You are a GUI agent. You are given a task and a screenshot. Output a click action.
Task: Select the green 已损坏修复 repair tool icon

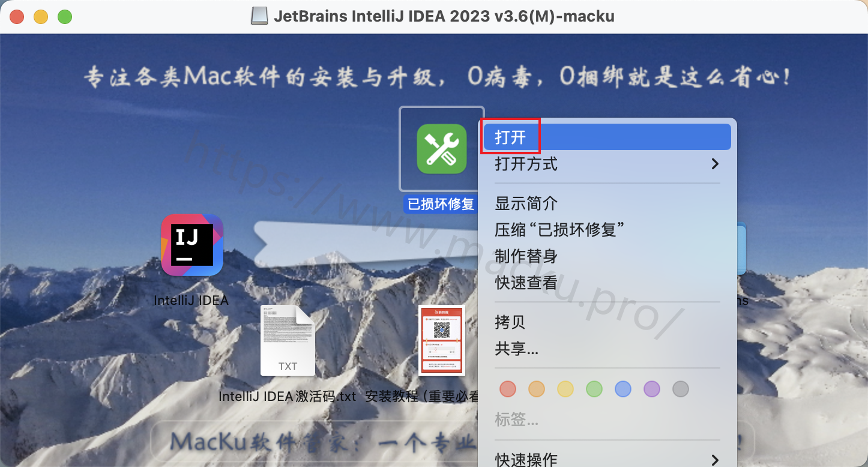tap(442, 149)
